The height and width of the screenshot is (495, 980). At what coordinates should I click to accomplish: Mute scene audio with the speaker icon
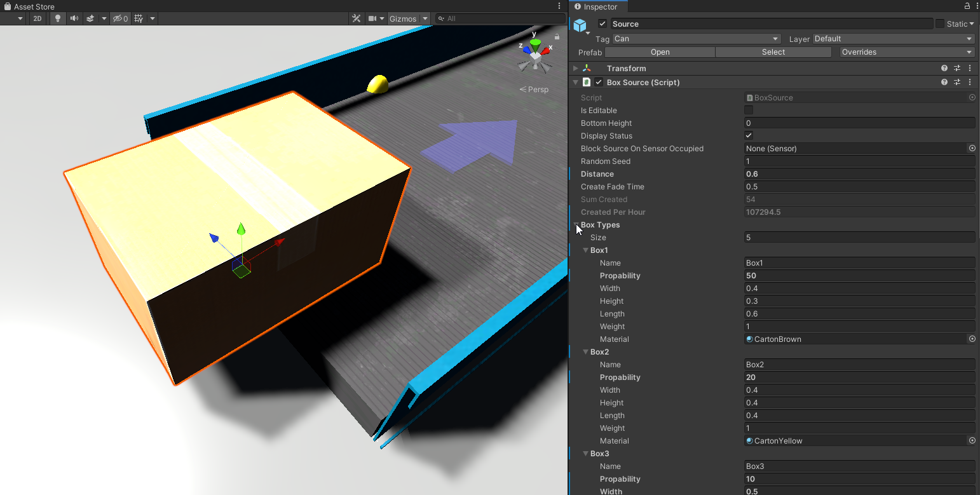click(74, 18)
